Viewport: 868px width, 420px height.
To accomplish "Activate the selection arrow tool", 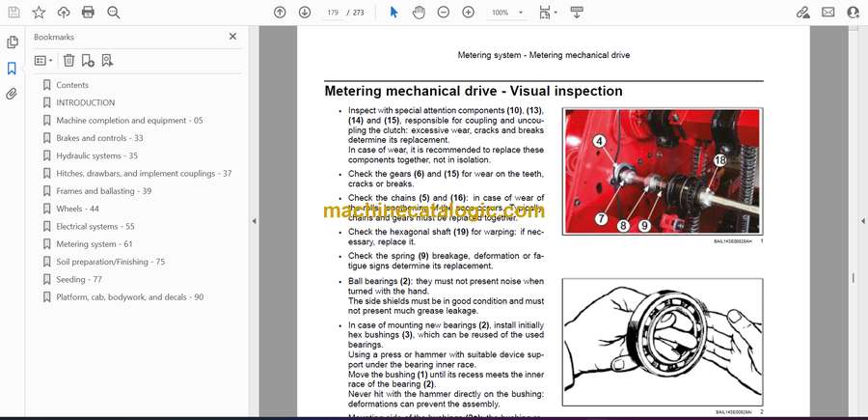I will coord(393,13).
